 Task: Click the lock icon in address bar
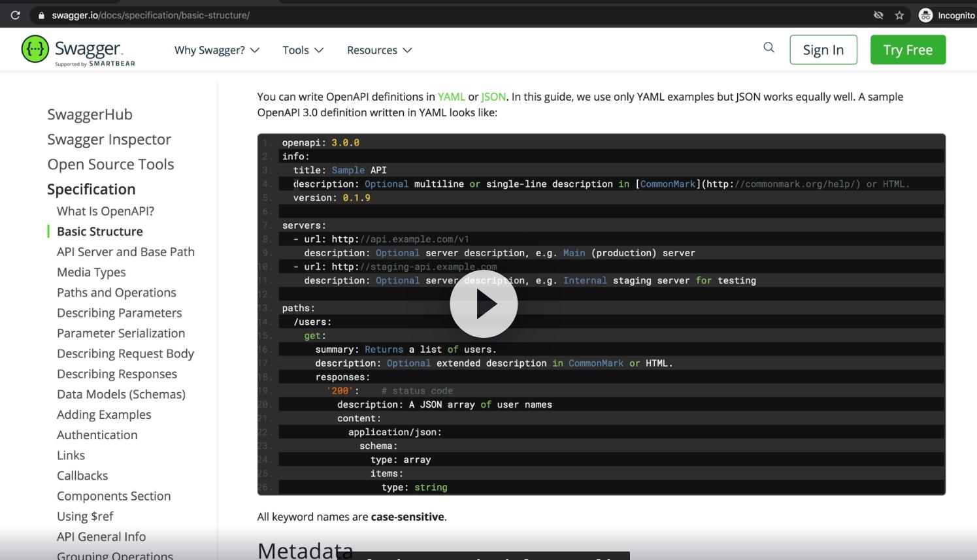(x=41, y=15)
